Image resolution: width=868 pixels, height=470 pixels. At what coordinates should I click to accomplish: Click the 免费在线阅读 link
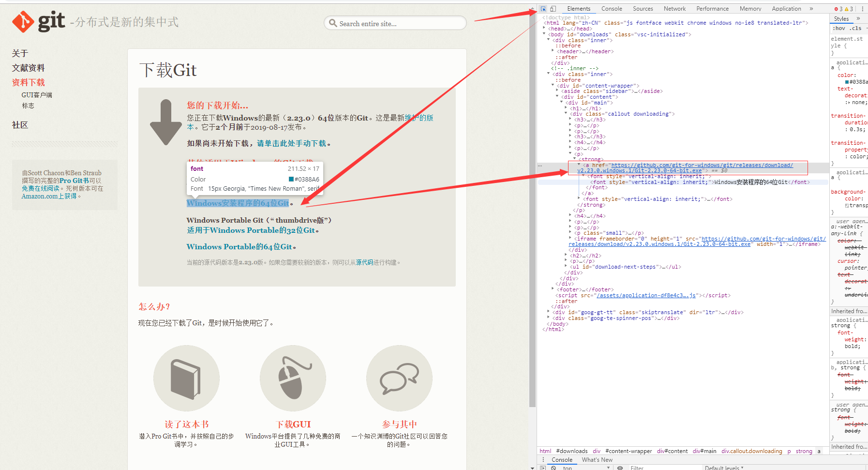[x=40, y=188]
